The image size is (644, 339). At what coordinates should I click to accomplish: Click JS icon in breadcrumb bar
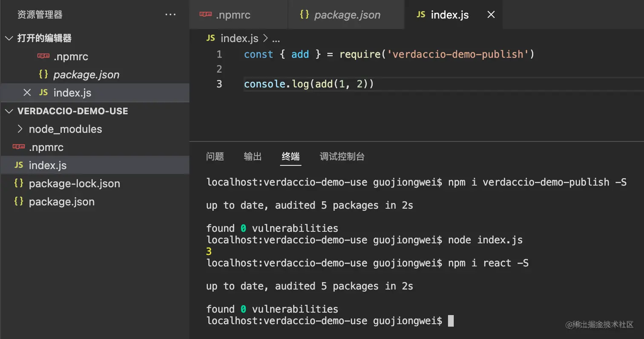click(x=210, y=38)
